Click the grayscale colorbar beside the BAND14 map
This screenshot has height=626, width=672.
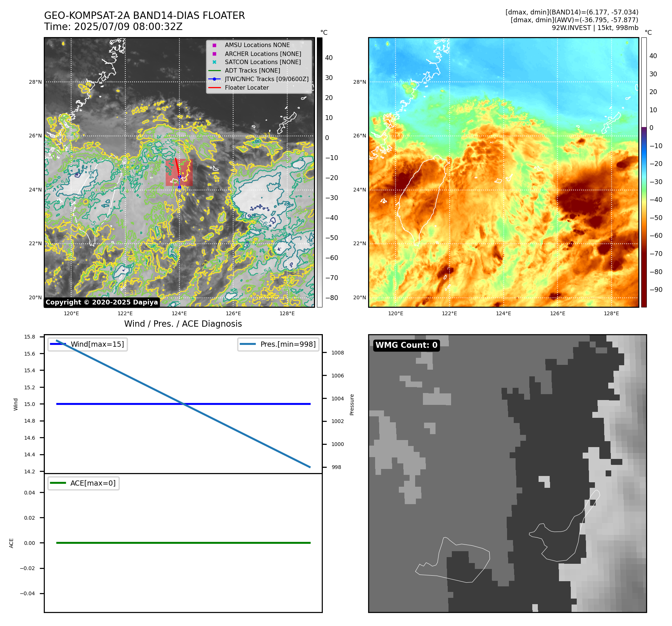(320, 172)
